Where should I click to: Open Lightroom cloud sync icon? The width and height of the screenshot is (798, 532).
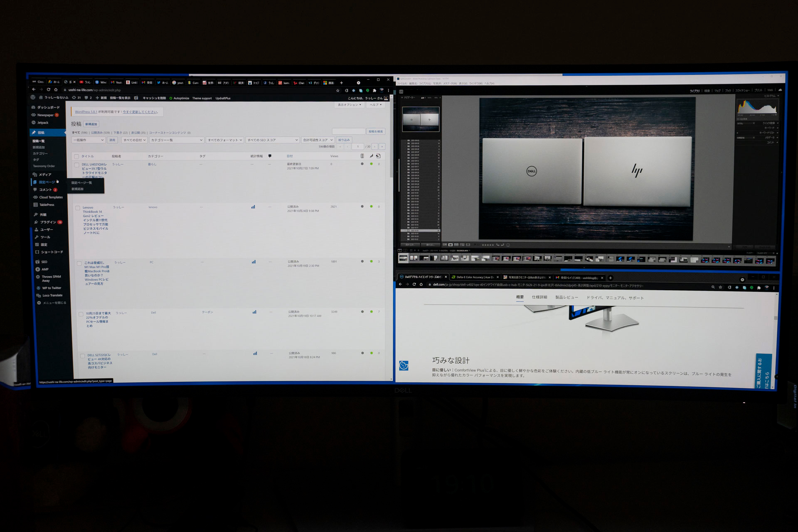coord(780,90)
